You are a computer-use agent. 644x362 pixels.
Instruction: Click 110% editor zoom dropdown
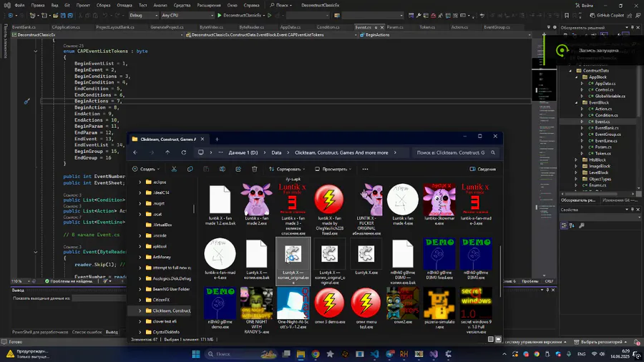[21, 282]
